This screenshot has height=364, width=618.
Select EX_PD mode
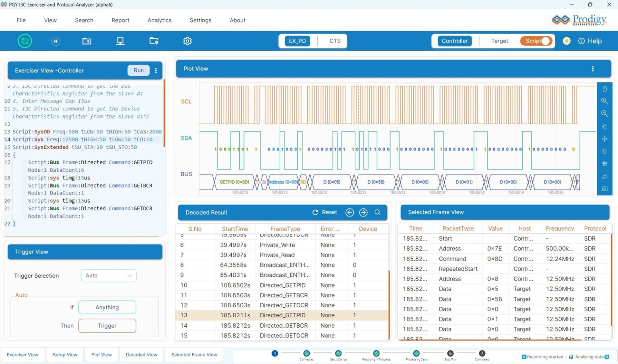297,41
